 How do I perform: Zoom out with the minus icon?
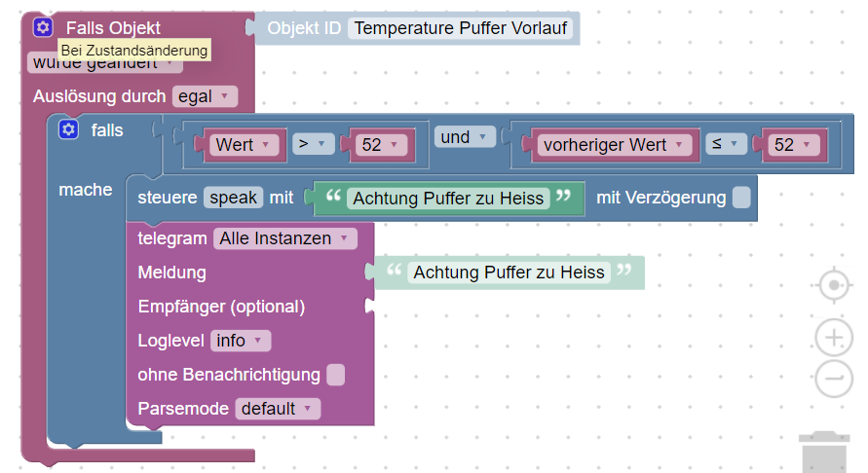pyautogui.click(x=834, y=379)
